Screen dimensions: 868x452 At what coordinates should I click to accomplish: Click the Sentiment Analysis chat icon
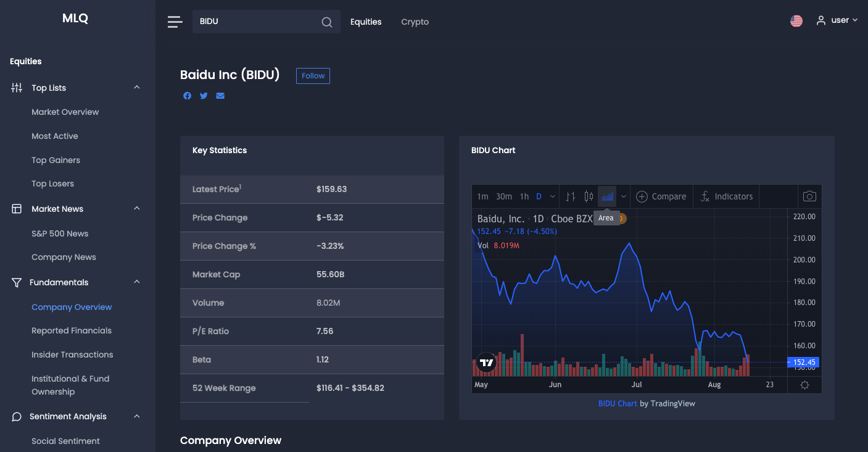coord(17,417)
